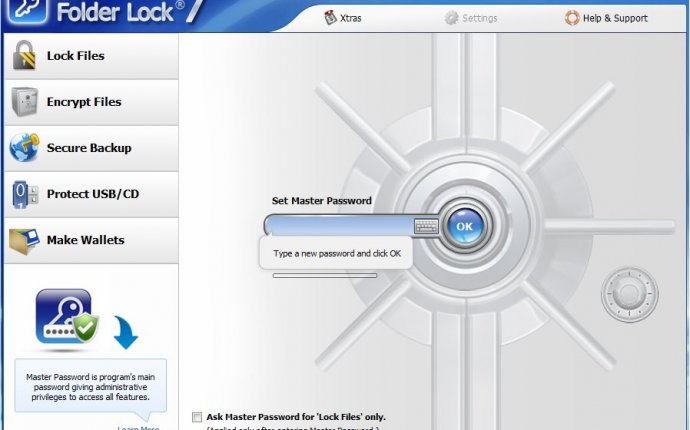Click the Secure Backup globe icon
The width and height of the screenshot is (690, 430).
click(24, 147)
